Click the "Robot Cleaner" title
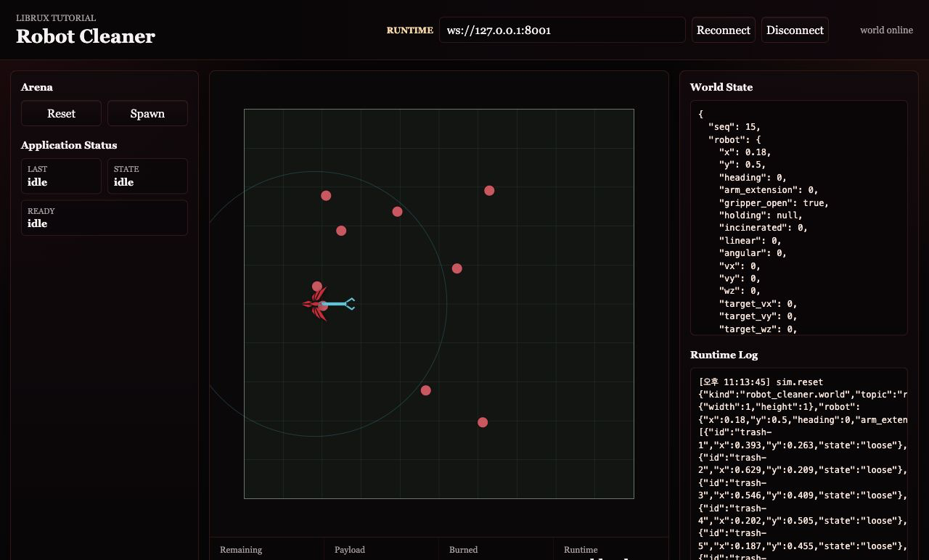Viewport: 929px width, 560px height. pos(86,36)
